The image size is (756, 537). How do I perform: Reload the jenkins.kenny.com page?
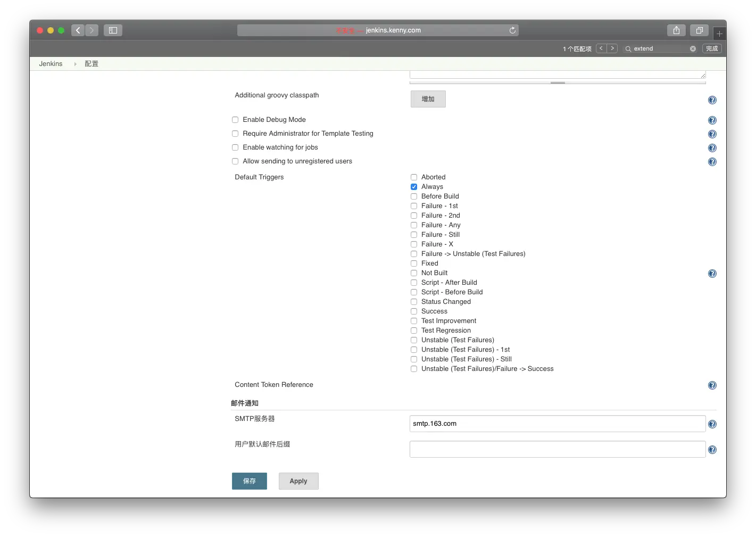click(512, 30)
